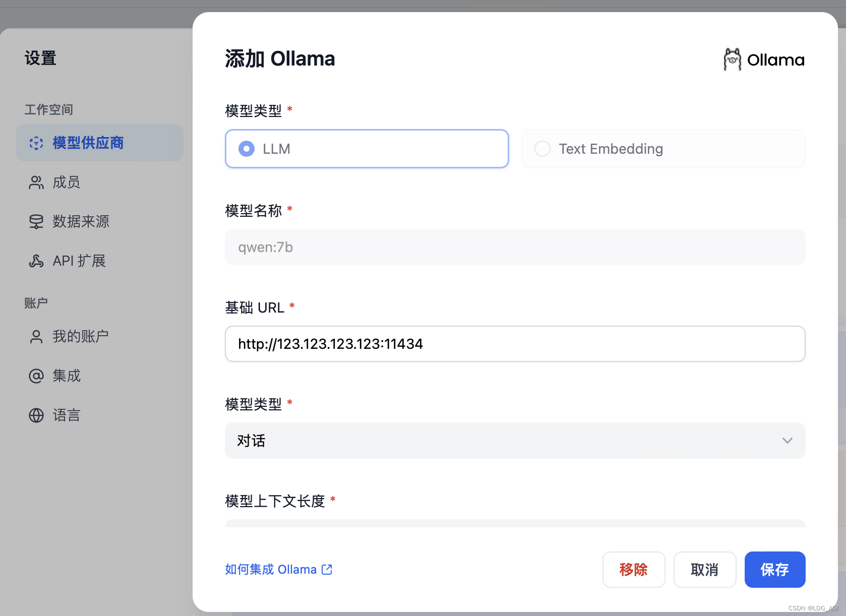Click the 添加 Ollama dialog title

(x=280, y=59)
